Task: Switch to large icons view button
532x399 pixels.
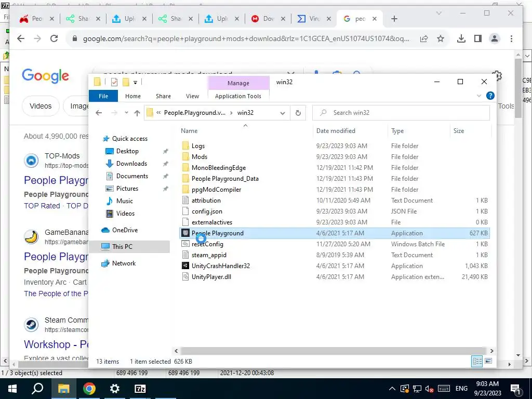Action: click(488, 361)
